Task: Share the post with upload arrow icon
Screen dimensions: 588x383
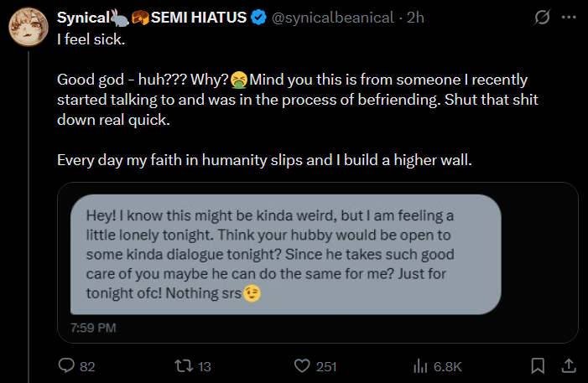Action: (x=568, y=365)
